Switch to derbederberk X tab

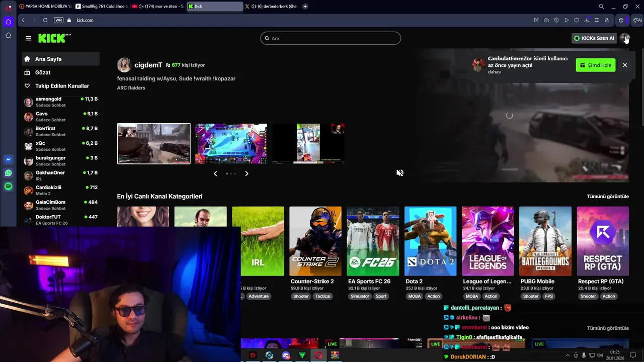272,7
